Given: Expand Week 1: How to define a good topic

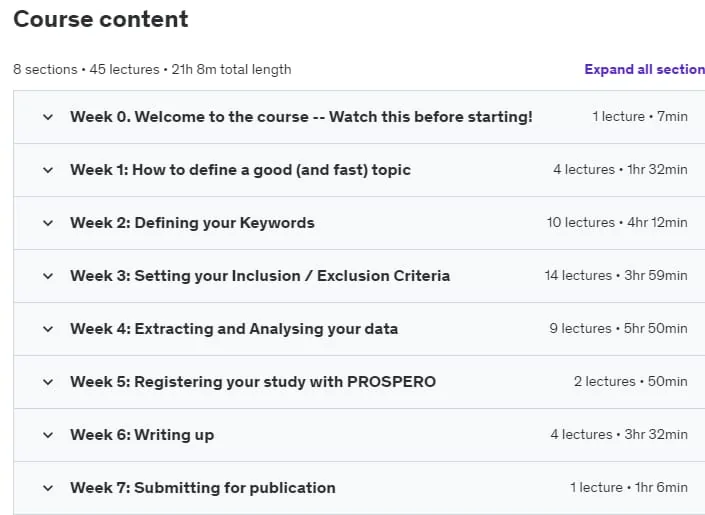Looking at the screenshot, I should (241, 170).
